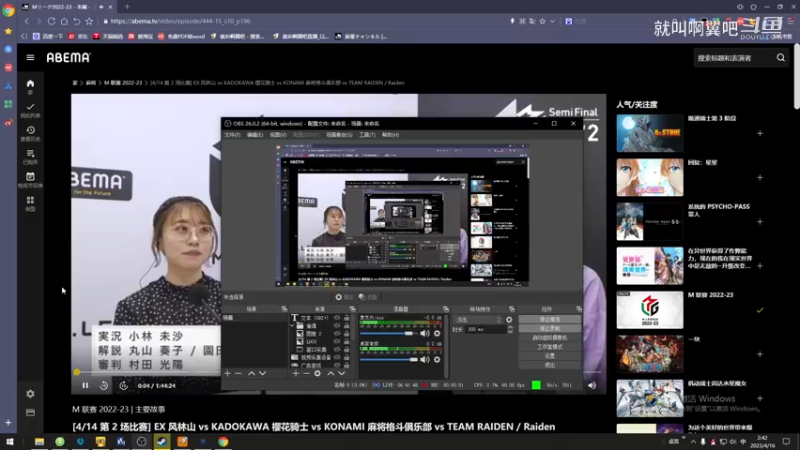Click the ABEMA search magnifier icon
This screenshot has height=450, width=800.
coord(781,58)
